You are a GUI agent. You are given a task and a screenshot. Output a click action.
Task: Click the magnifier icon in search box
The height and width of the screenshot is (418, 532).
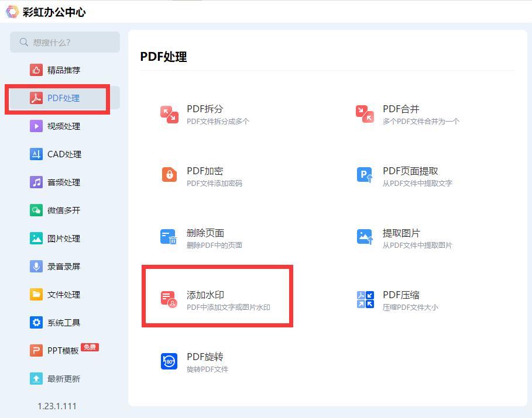24,42
